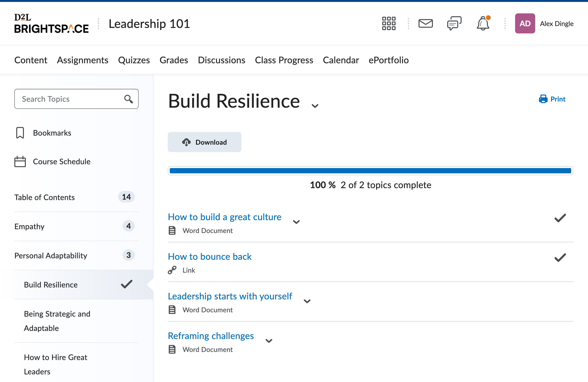The width and height of the screenshot is (588, 382).
Task: Click the topics completion progress bar
Action: point(370,171)
